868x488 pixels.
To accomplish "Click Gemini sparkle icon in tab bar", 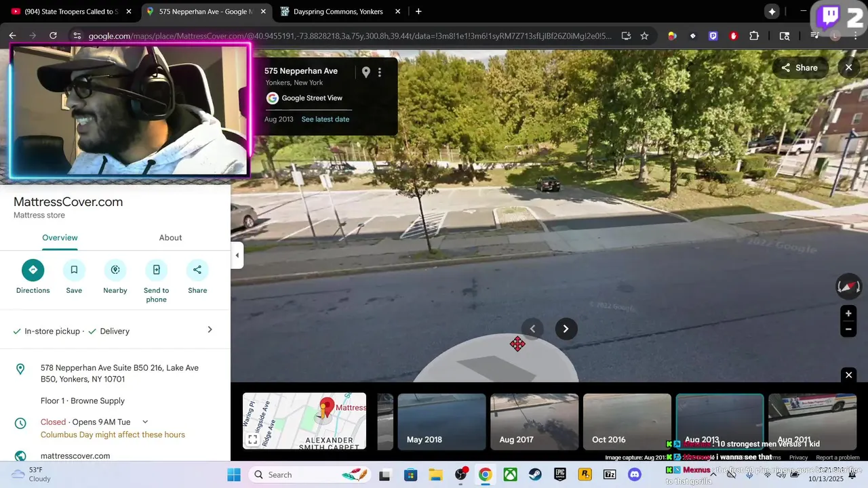I will [x=772, y=12].
